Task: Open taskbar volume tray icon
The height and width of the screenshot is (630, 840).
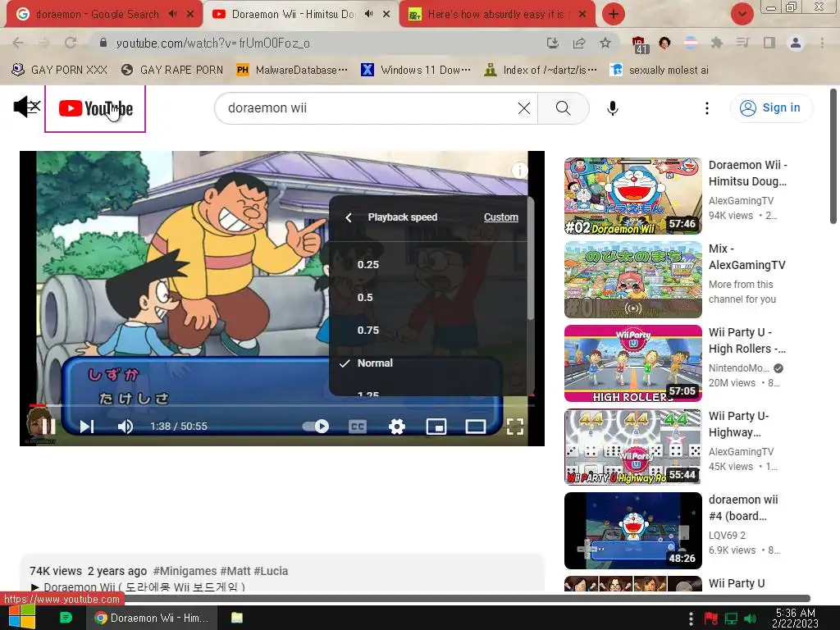Action: (x=750, y=619)
